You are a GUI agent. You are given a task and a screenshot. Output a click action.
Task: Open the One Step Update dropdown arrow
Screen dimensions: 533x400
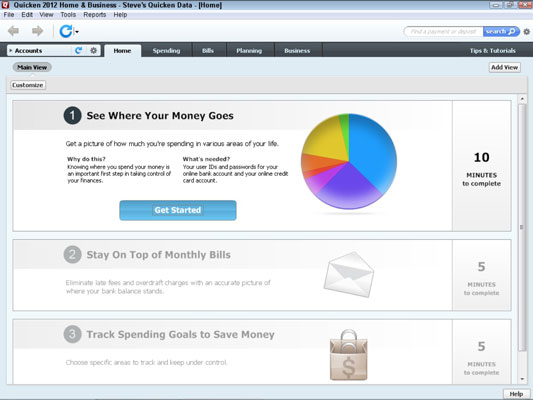(77, 32)
